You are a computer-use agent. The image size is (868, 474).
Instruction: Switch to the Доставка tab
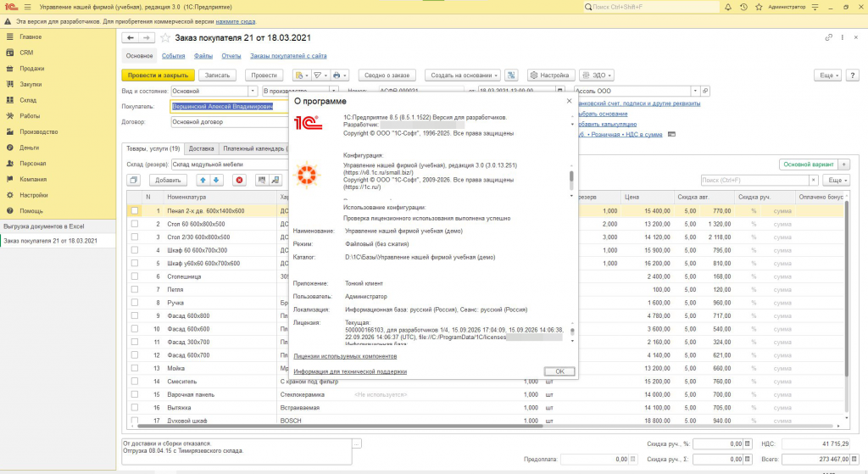coord(201,148)
